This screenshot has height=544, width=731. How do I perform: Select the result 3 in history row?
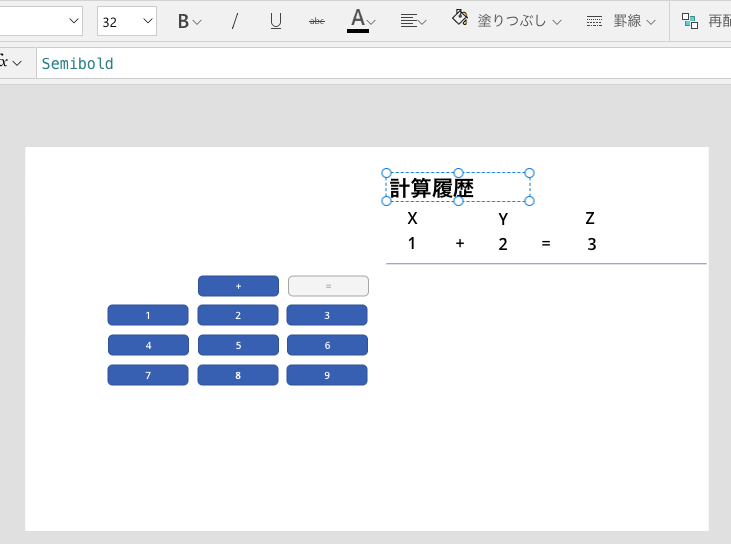[592, 244]
